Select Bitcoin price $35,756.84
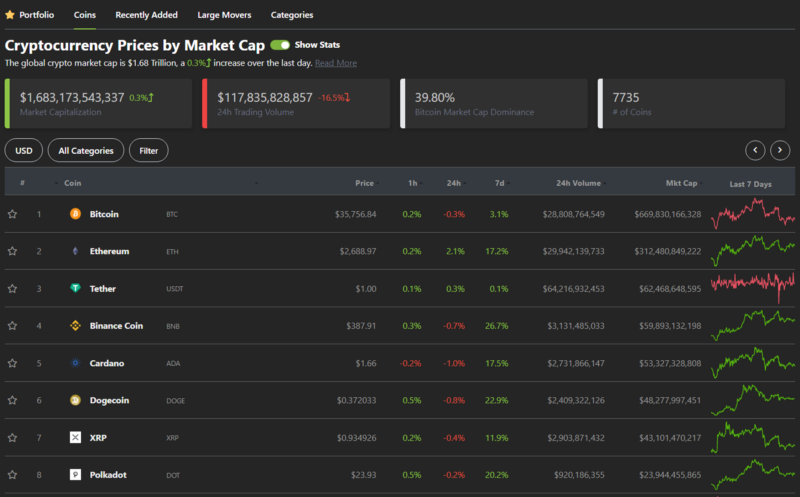This screenshot has width=800, height=497. 356,214
